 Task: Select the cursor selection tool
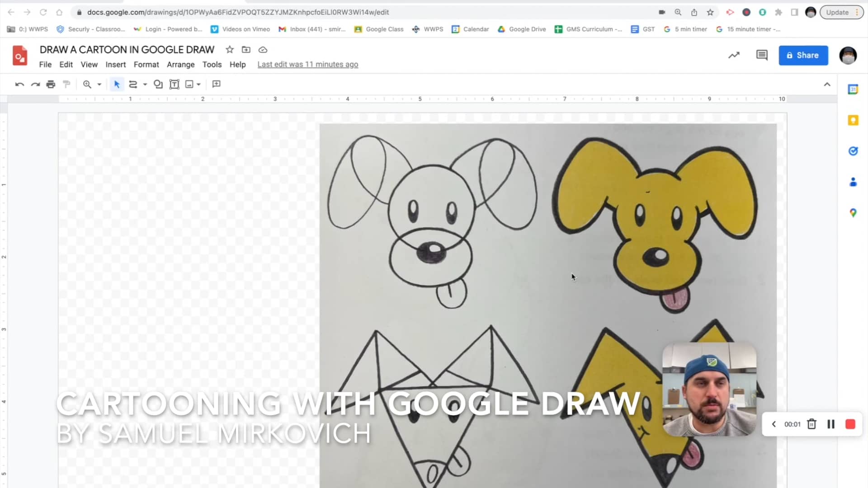point(117,84)
